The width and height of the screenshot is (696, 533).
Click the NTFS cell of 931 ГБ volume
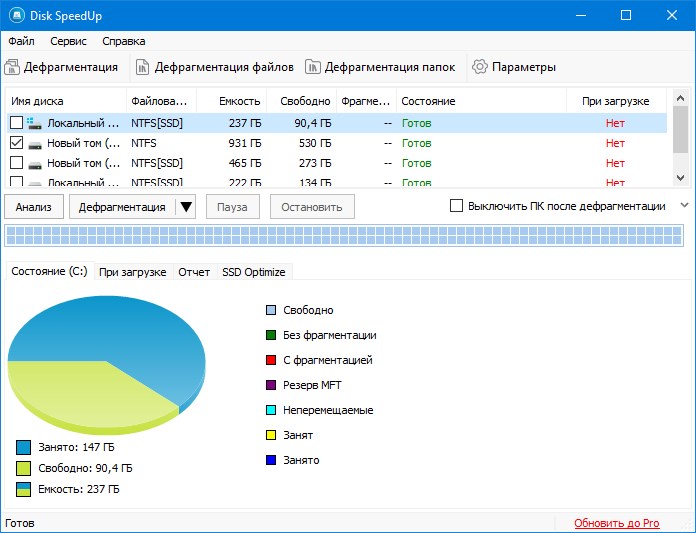click(x=144, y=143)
